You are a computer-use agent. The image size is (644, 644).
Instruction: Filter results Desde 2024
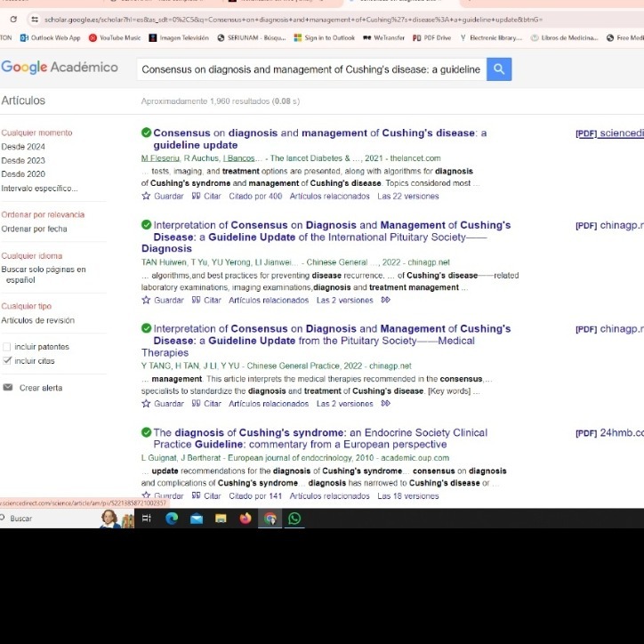click(x=23, y=147)
